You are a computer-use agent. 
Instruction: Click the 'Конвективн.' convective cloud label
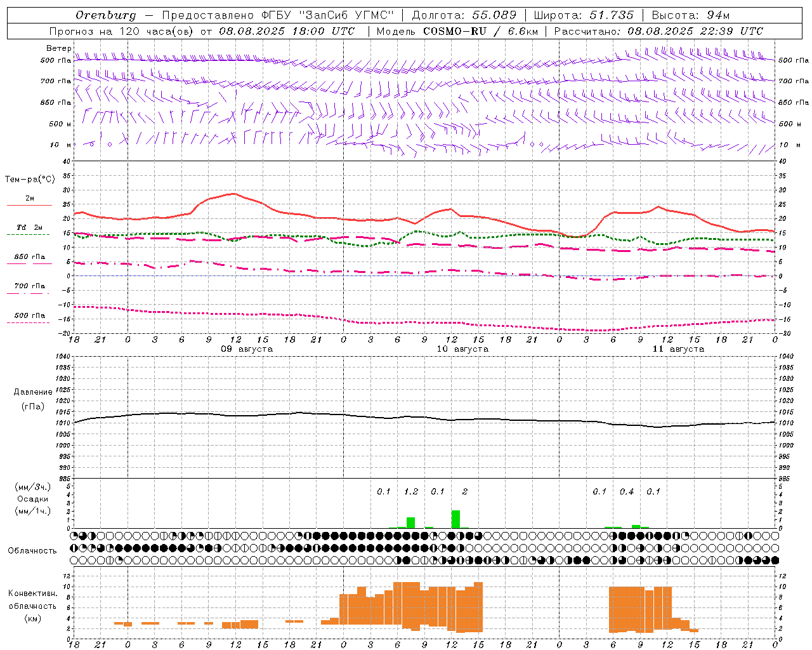coord(33,594)
